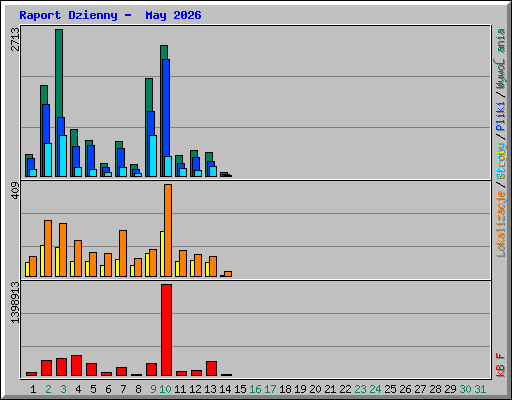Click the red bar for day 4
The height and width of the screenshot is (400, 512).
pyautogui.click(x=76, y=366)
